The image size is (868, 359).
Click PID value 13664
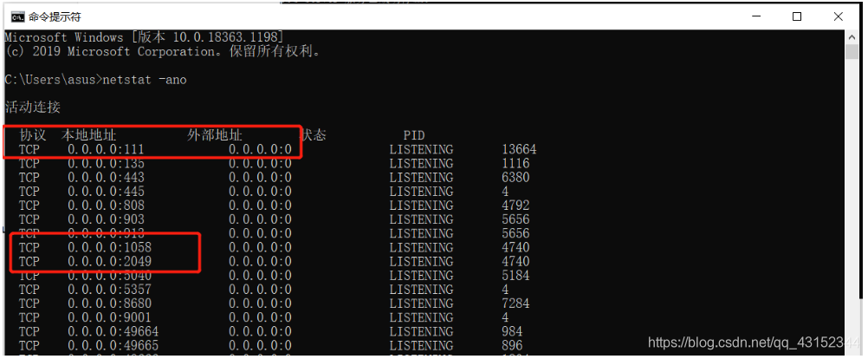point(519,149)
